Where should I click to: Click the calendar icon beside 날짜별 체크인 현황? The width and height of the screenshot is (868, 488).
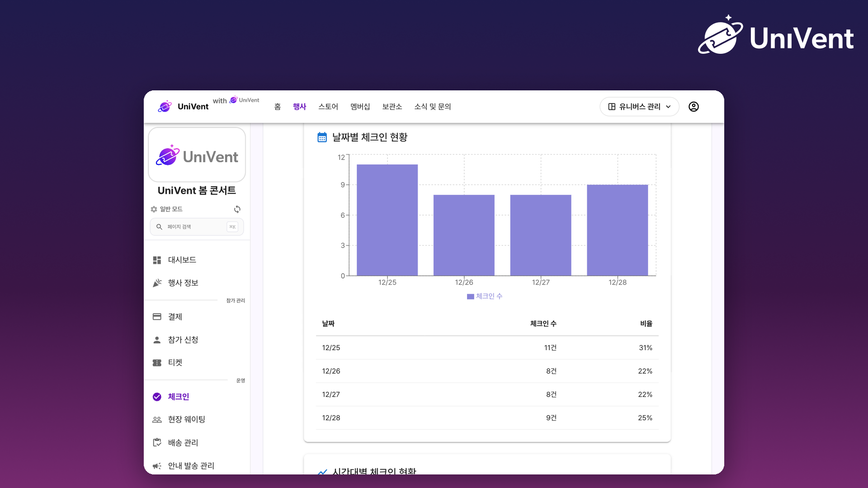pos(322,137)
